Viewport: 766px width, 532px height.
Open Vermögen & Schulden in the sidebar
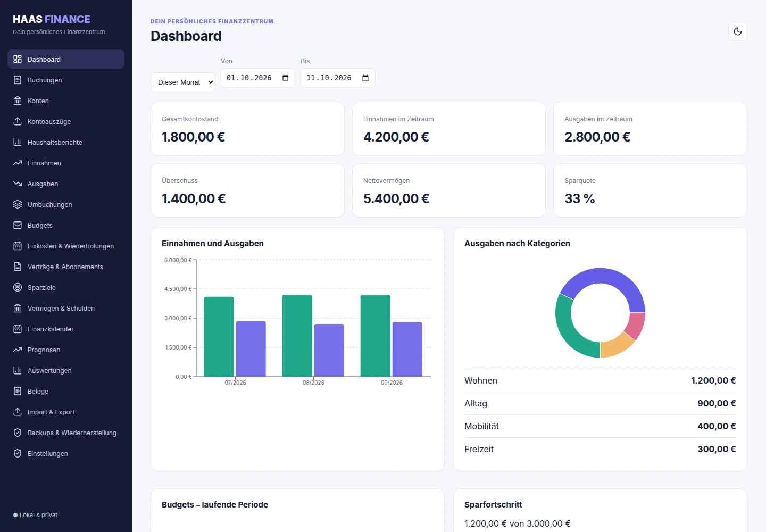(x=66, y=308)
